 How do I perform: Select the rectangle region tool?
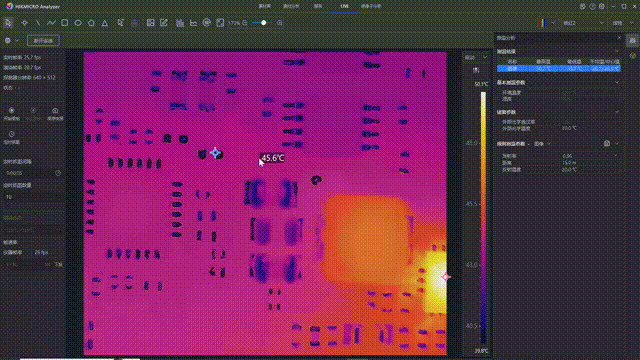click(x=64, y=23)
